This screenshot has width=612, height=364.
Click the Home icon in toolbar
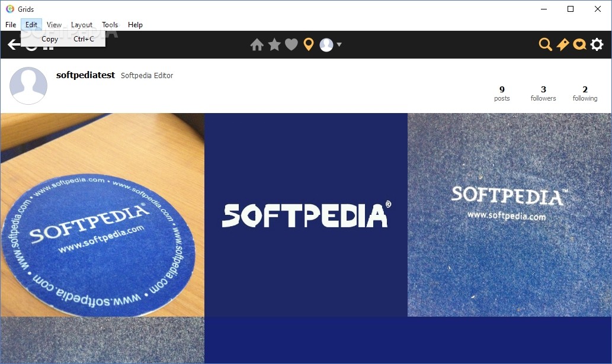(257, 45)
